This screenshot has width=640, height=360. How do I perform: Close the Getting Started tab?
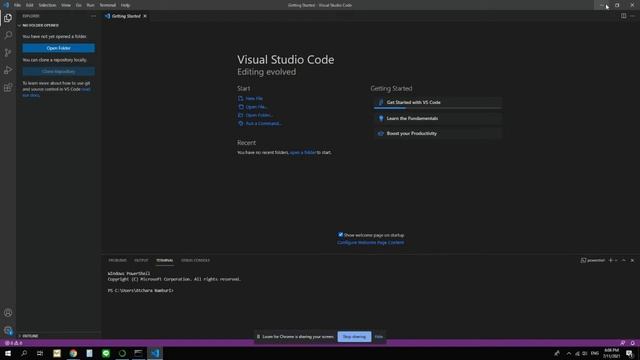click(x=145, y=16)
